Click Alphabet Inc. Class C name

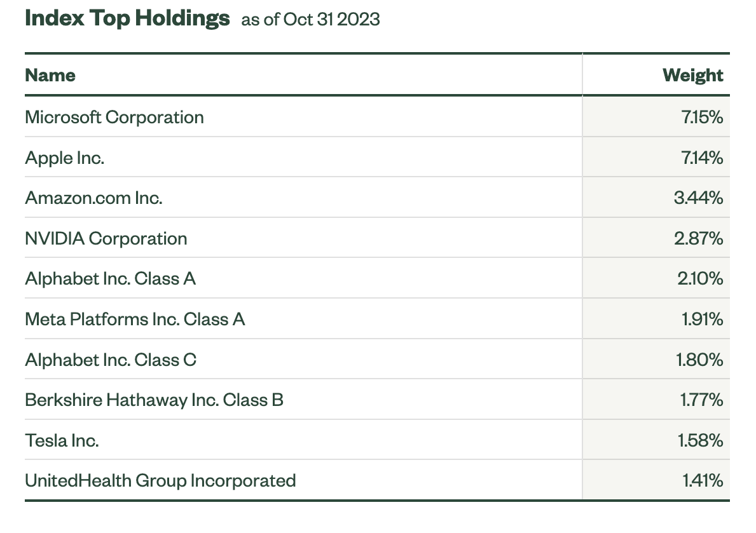[x=111, y=360]
